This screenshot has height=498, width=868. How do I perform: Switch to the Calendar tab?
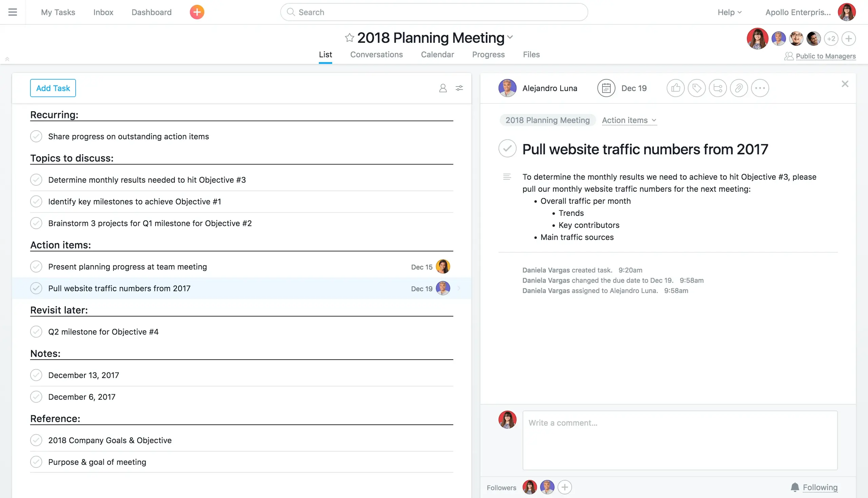click(437, 54)
